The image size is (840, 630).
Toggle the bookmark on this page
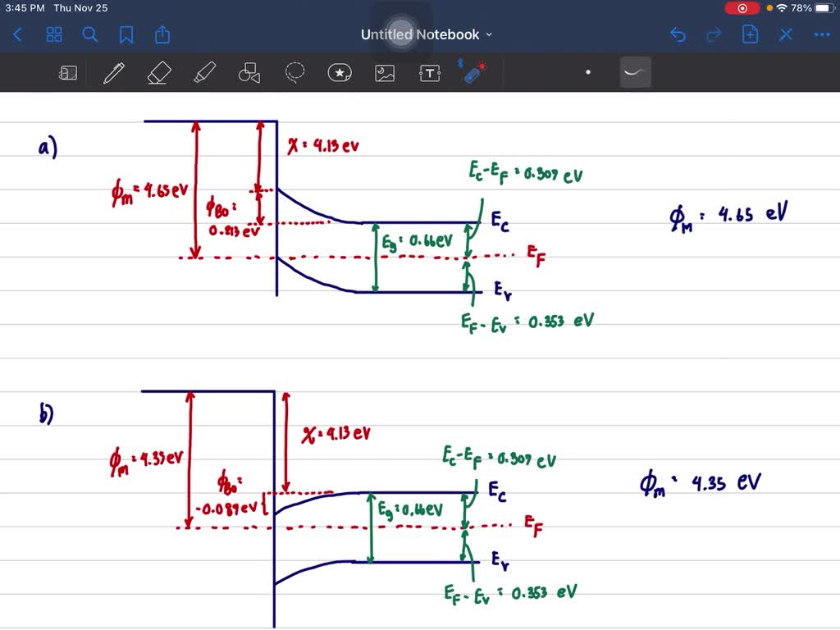tap(126, 34)
